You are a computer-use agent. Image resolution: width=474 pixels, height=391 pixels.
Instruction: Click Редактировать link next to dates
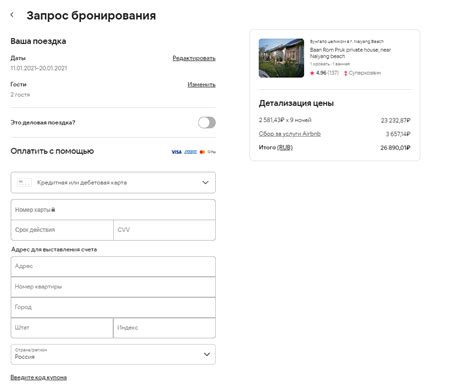pyautogui.click(x=194, y=58)
